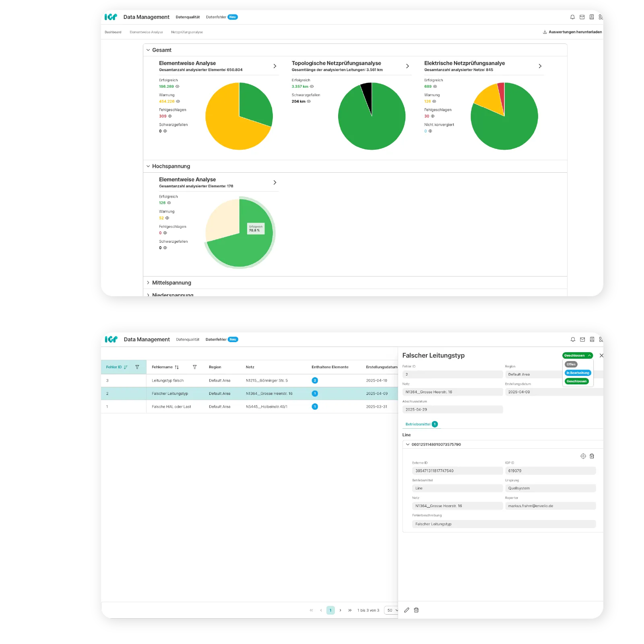Open the mail envelope icon in lower header

click(582, 339)
